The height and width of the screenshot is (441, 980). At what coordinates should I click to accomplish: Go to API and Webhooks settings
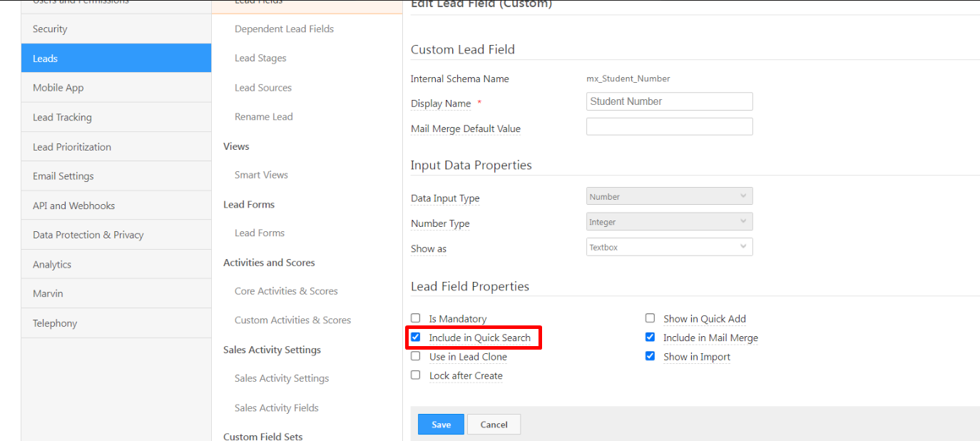click(x=73, y=206)
